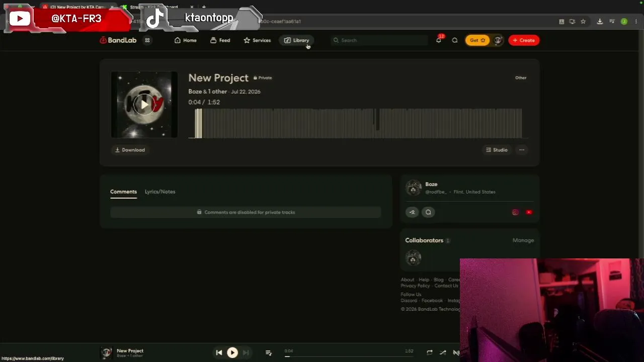Image resolution: width=644 pixels, height=362 pixels.
Task: Open the Chrome three-dot menu
Action: [x=636, y=22]
